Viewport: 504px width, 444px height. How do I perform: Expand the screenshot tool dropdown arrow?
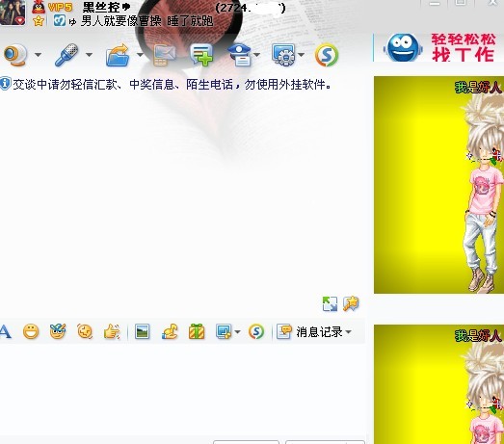click(237, 332)
